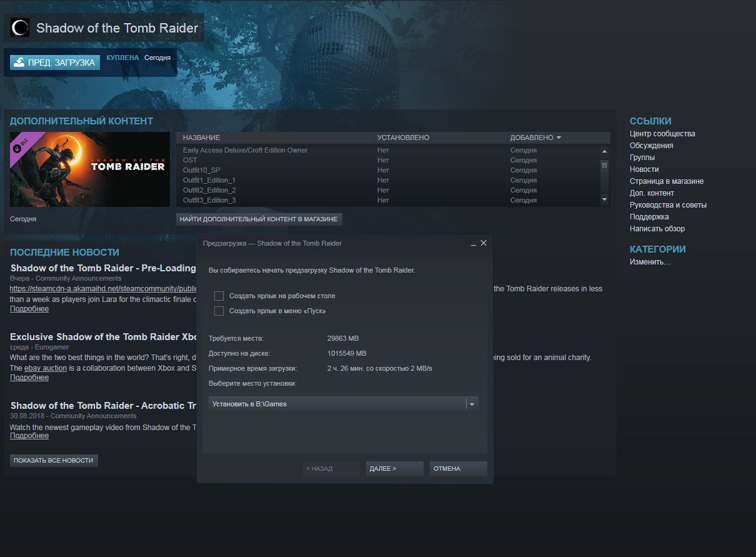Screen dimensions: 756x557
Task: Tick "Создать ярлык в меню «Пуск»" checkbox
Action: 219,311
